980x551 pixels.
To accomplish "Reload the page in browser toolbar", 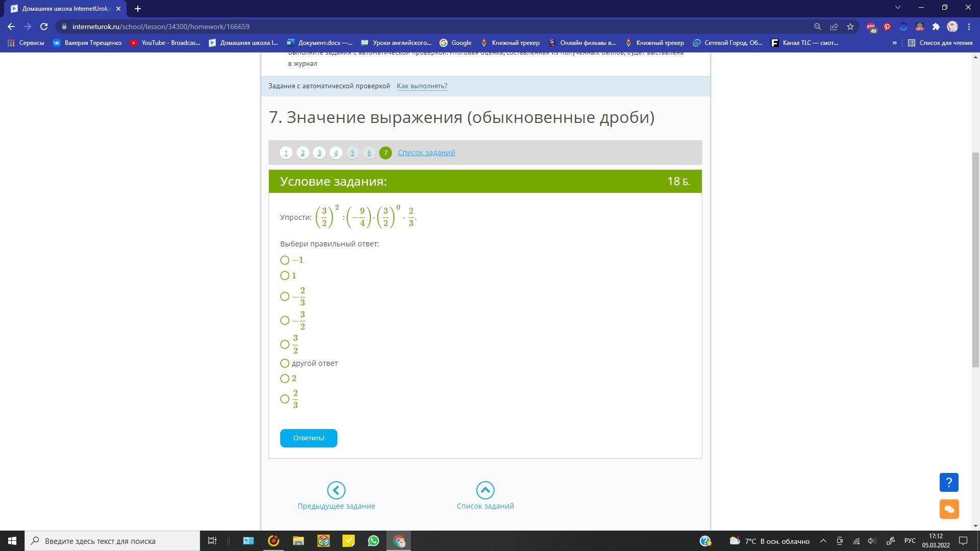I will [44, 27].
